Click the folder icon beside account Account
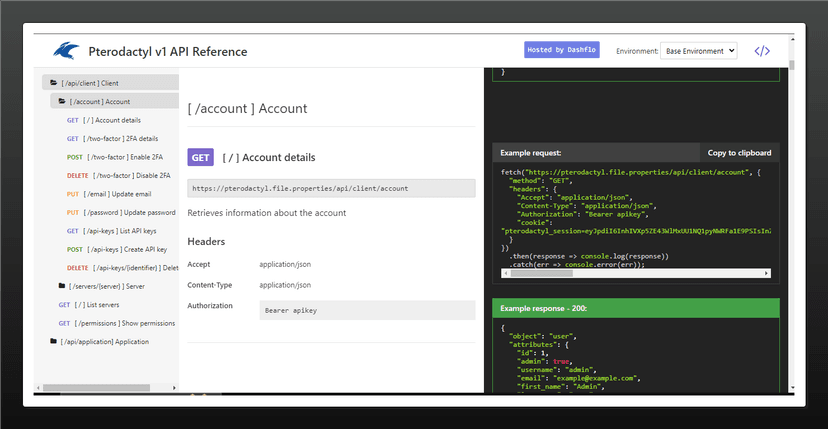The width and height of the screenshot is (828, 429). point(62,102)
